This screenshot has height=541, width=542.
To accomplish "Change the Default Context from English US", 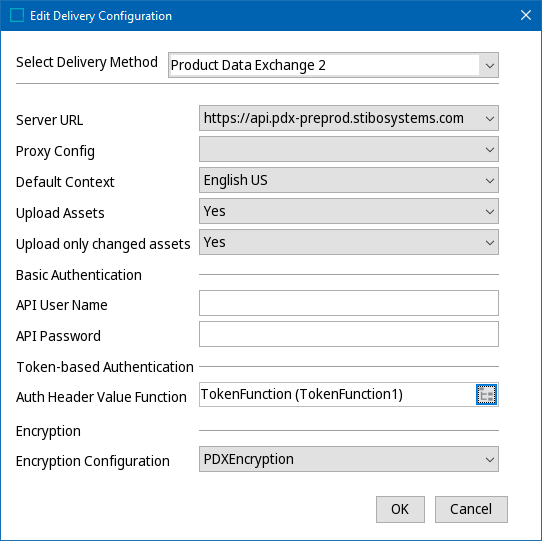I will (x=349, y=180).
